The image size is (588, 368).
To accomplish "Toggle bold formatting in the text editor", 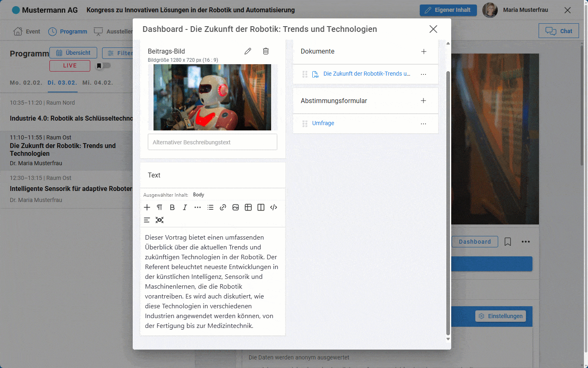I will coord(172,207).
